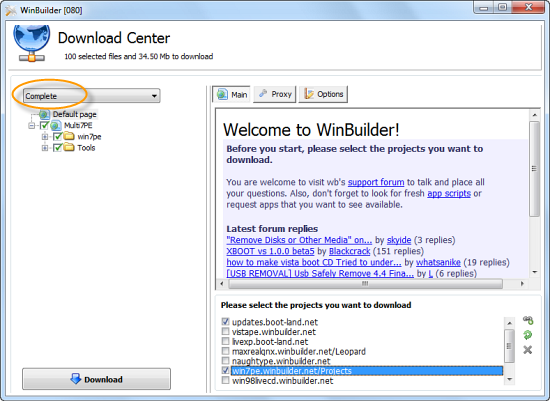
Task: Minimize the WinBuilder window
Action: [484, 7]
